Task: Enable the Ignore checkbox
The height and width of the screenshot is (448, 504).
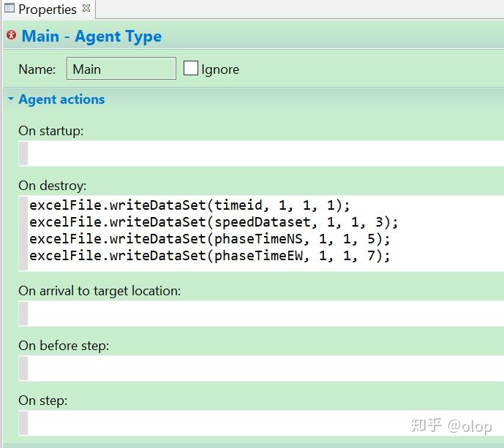Action: point(191,69)
